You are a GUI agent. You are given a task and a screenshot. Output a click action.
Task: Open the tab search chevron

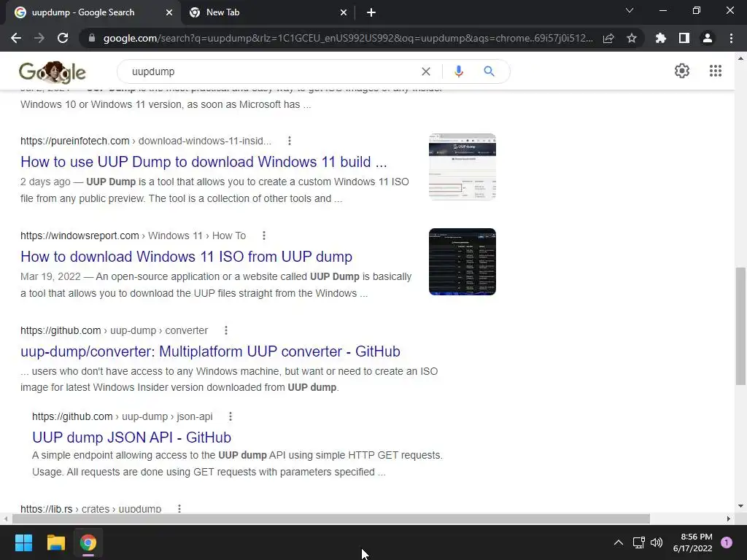(x=630, y=10)
